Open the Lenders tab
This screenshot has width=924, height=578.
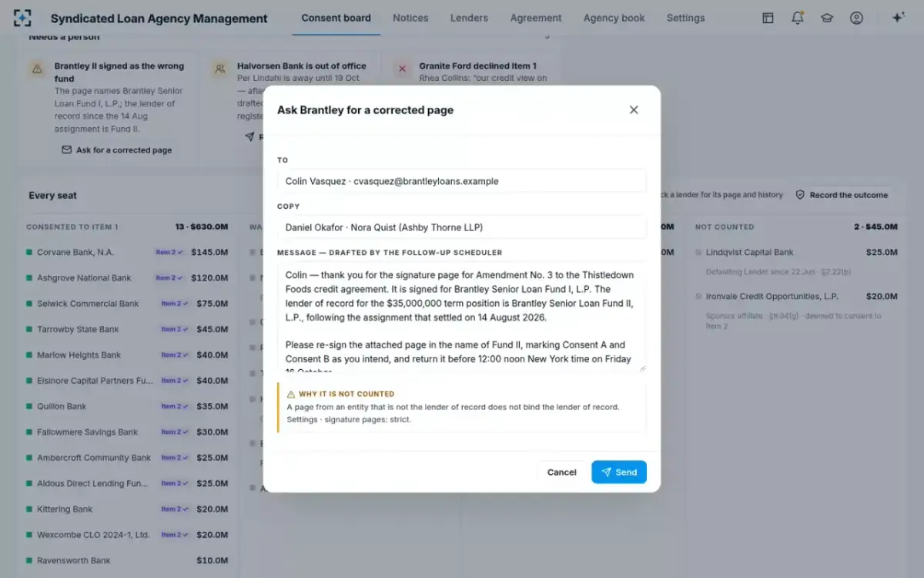tap(469, 18)
